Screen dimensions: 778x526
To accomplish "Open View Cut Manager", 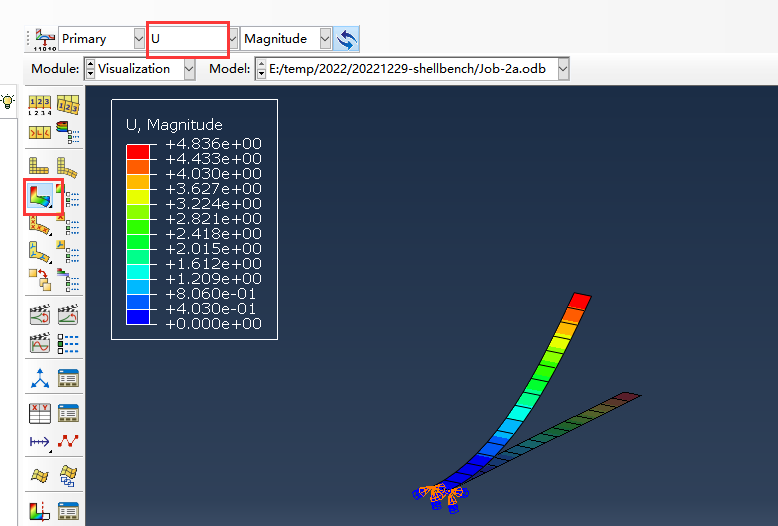I will [68, 511].
